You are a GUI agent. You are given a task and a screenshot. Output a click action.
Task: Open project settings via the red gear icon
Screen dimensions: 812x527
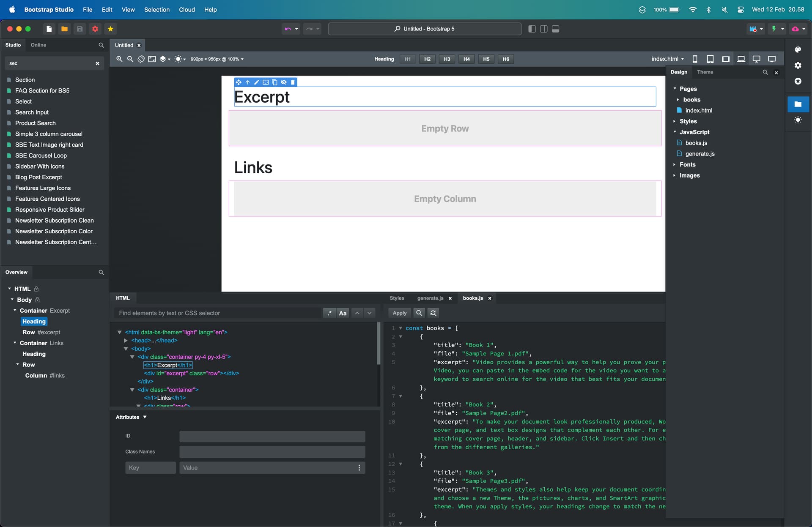(x=95, y=29)
